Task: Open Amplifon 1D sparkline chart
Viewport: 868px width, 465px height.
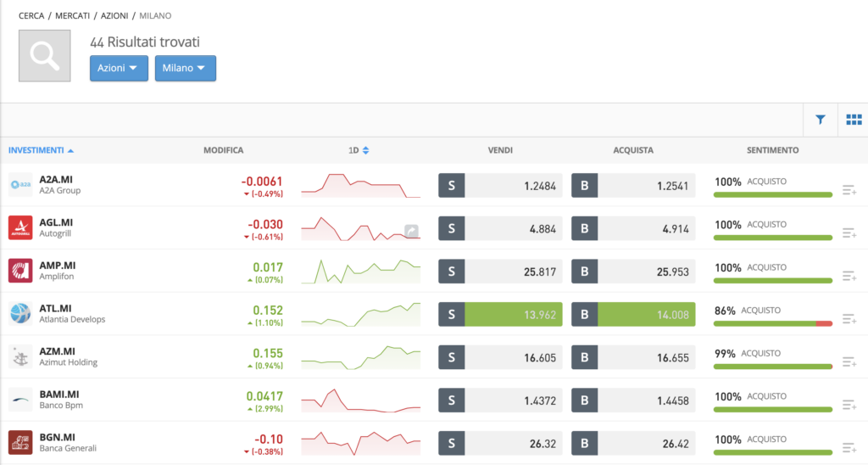Action: (361, 272)
